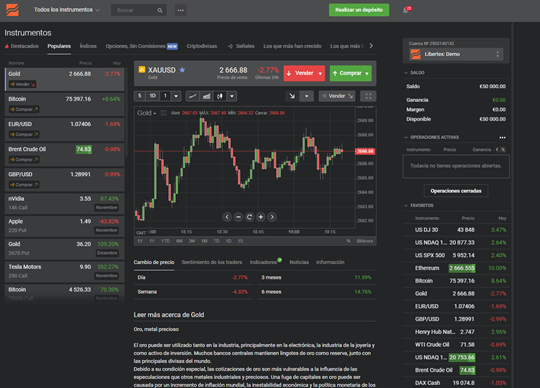Switch to Criptodivisas tab

(202, 46)
